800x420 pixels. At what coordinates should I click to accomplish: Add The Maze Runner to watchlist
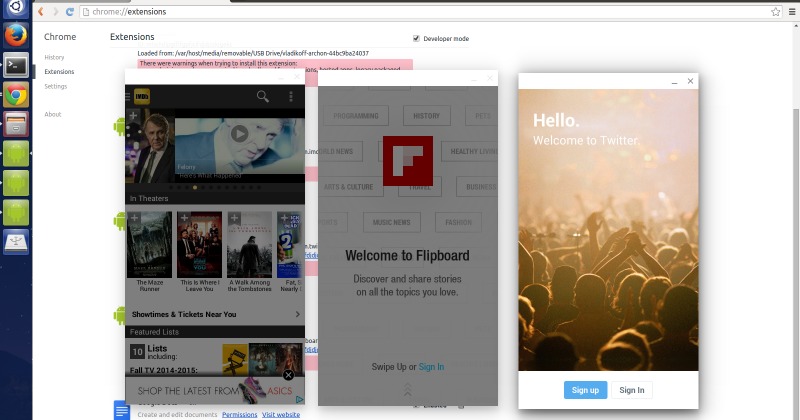tap(134, 218)
